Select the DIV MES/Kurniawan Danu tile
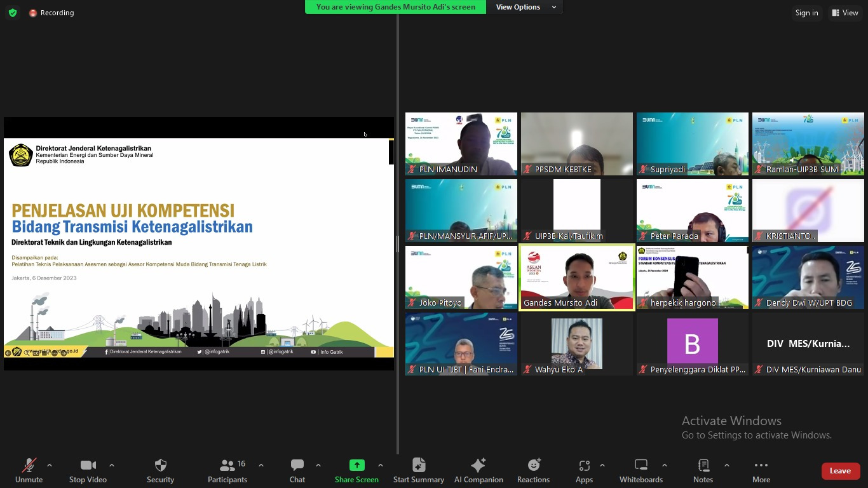Image resolution: width=868 pixels, height=488 pixels. click(808, 344)
